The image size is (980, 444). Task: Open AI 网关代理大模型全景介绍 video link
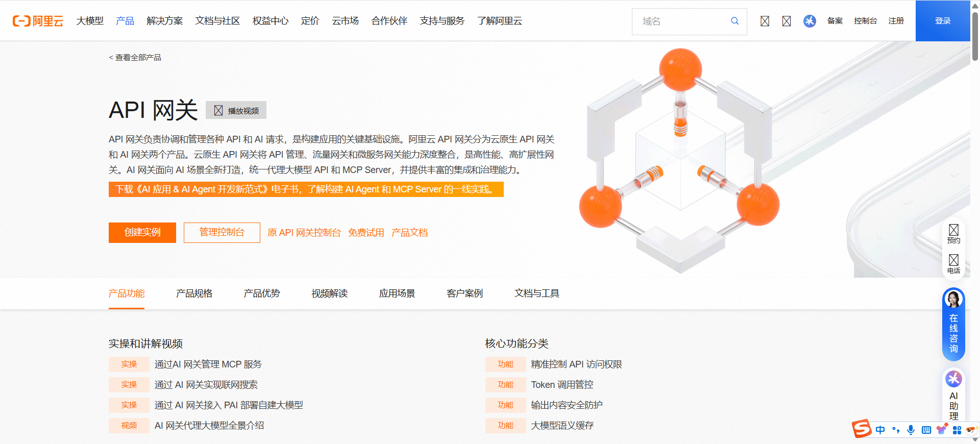click(209, 426)
